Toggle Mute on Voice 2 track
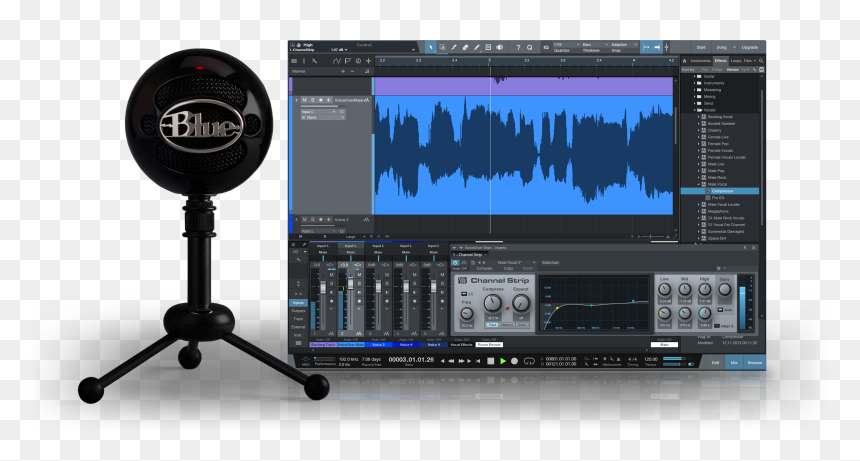860x461 pixels. 304,219
